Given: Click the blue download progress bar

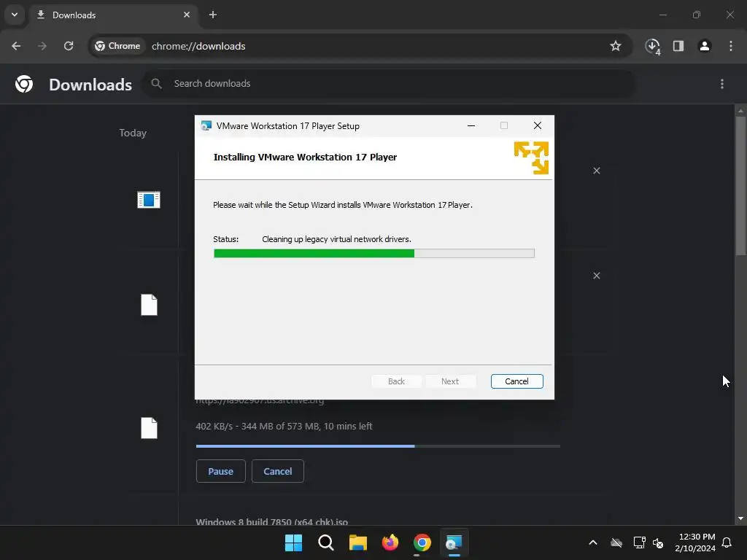Looking at the screenshot, I should click(378, 446).
